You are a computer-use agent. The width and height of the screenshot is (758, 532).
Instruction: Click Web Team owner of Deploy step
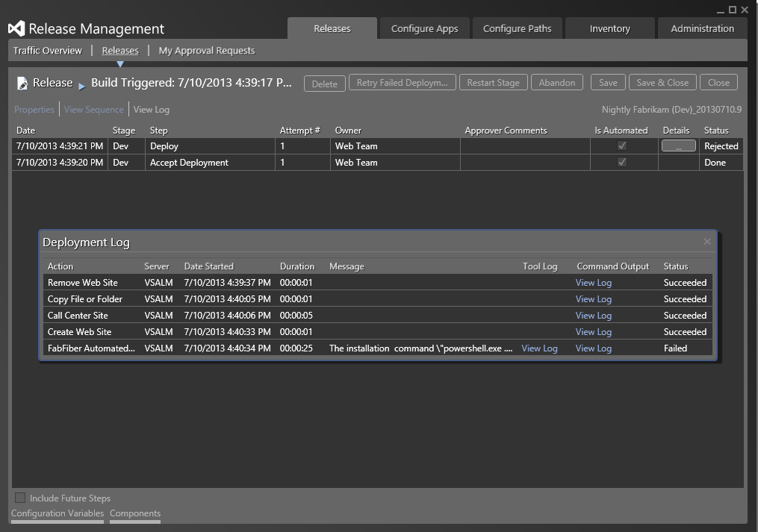coord(356,146)
